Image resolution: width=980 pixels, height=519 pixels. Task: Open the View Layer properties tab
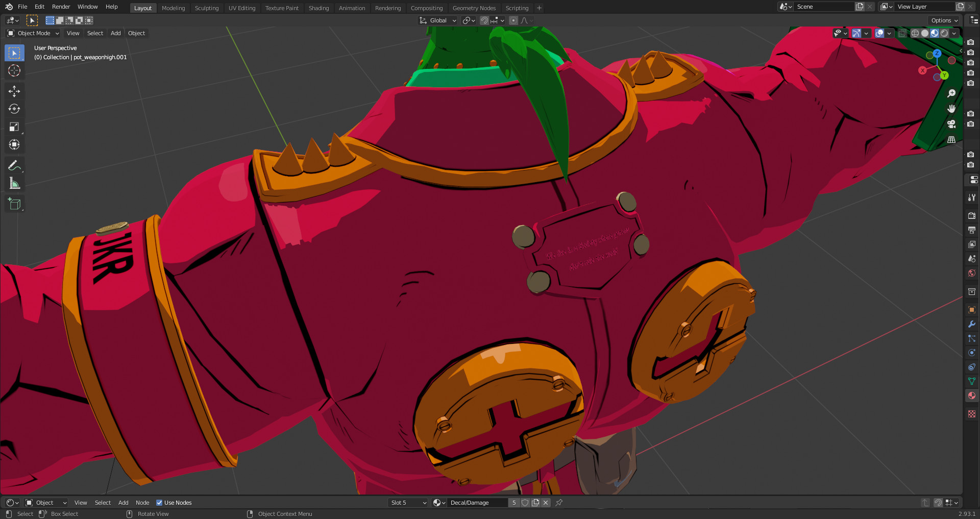pos(972,244)
